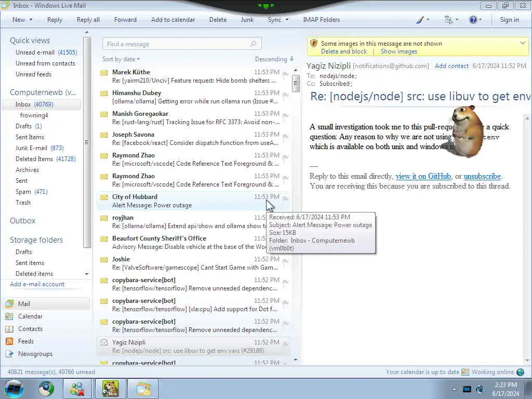Open the Junk E-mail folder
The height and width of the screenshot is (399, 532).
tap(39, 148)
